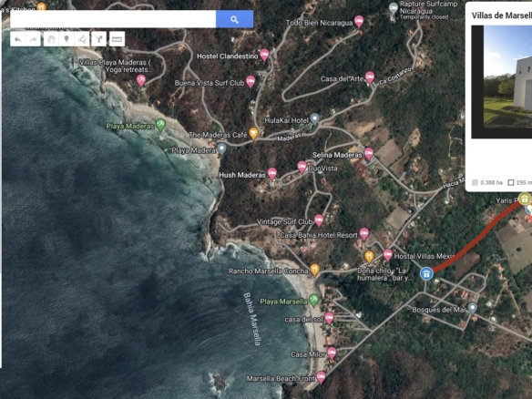Click the Vintage Surf Club pin
The image size is (532, 399).
pyautogui.click(x=319, y=220)
